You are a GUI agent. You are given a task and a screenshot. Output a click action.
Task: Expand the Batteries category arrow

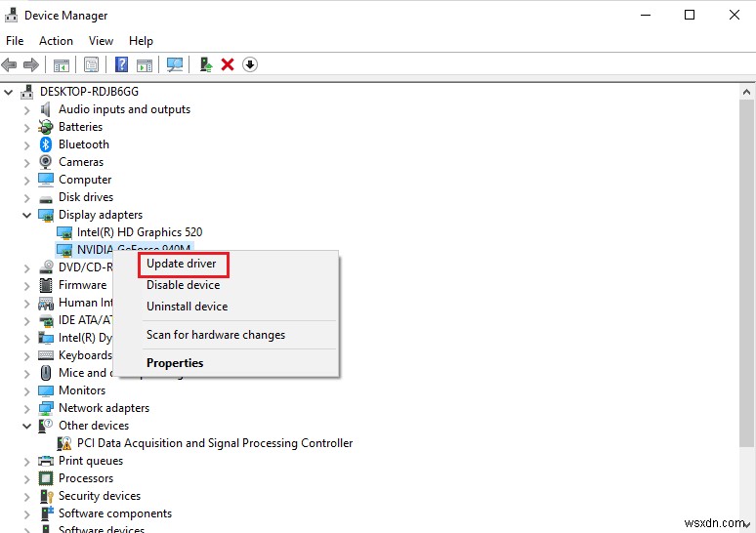click(27, 128)
